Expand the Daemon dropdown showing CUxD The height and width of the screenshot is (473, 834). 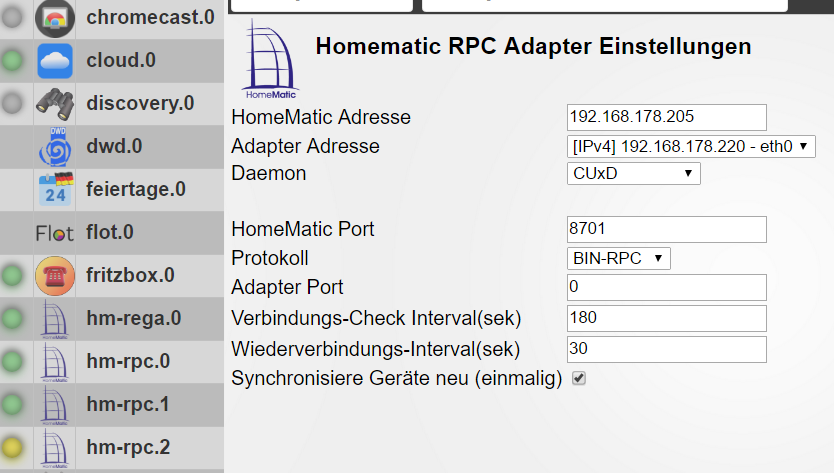[x=634, y=174]
